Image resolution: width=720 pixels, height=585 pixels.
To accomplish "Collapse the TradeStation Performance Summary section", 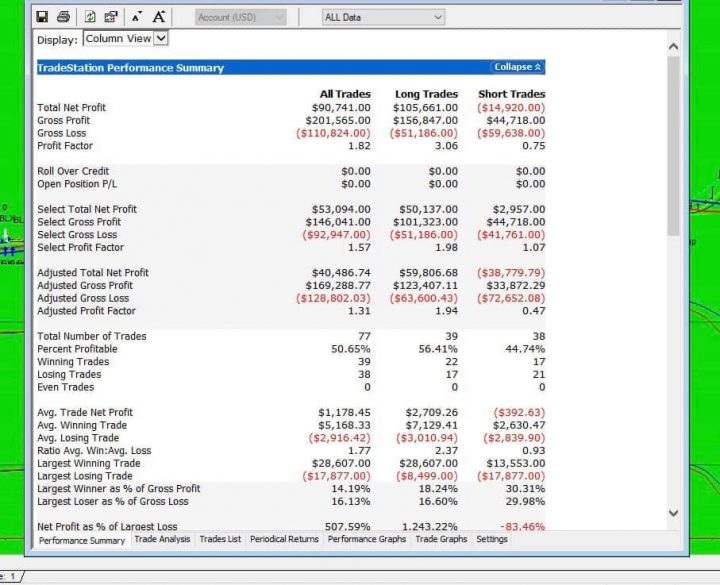I will point(518,67).
